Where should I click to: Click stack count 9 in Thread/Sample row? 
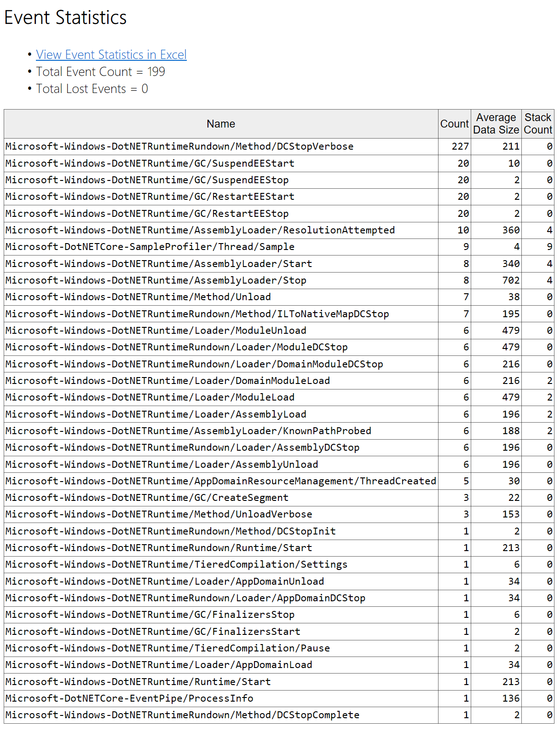[549, 247]
